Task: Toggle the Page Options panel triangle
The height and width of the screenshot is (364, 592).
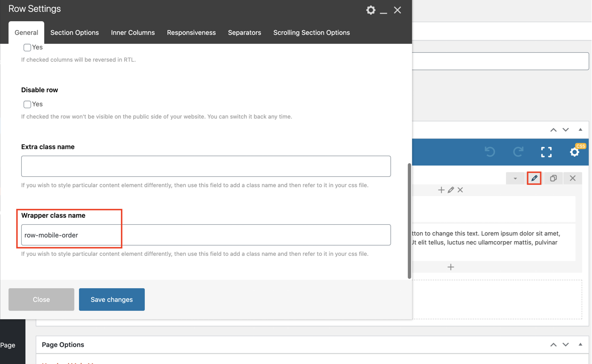Action: click(580, 344)
